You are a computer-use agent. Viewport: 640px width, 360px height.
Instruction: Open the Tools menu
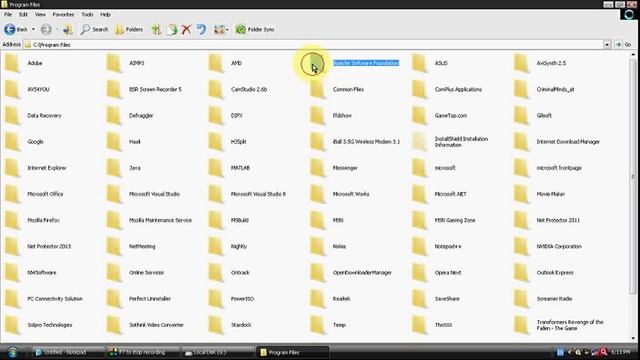click(87, 14)
